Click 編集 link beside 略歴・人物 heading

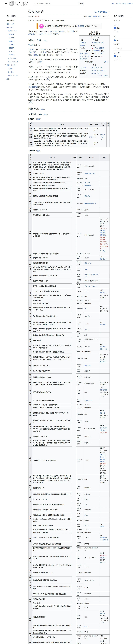point(45,41)
